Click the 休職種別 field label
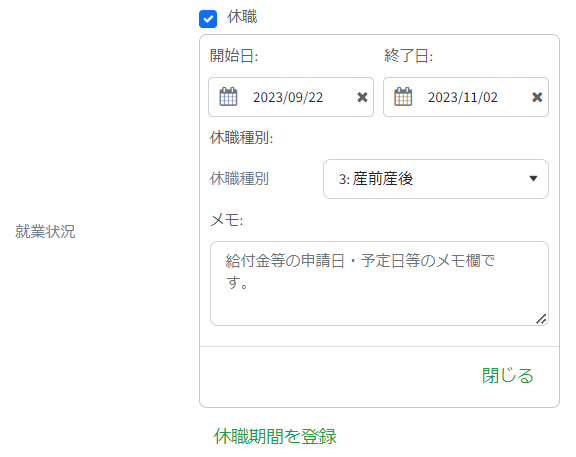 tap(239, 179)
